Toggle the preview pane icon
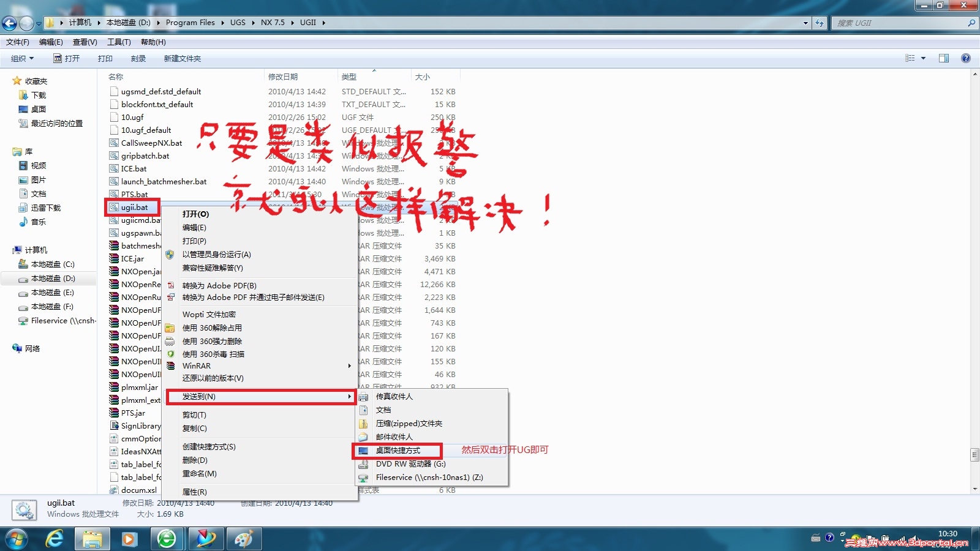Image resolution: width=980 pixels, height=551 pixels. tap(944, 58)
